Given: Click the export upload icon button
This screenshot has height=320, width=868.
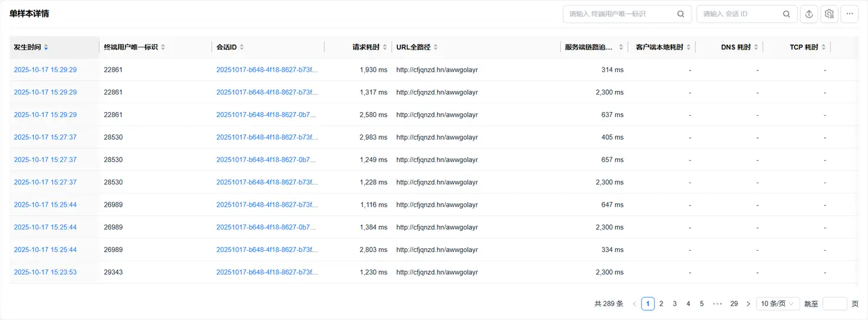Looking at the screenshot, I should coord(809,14).
